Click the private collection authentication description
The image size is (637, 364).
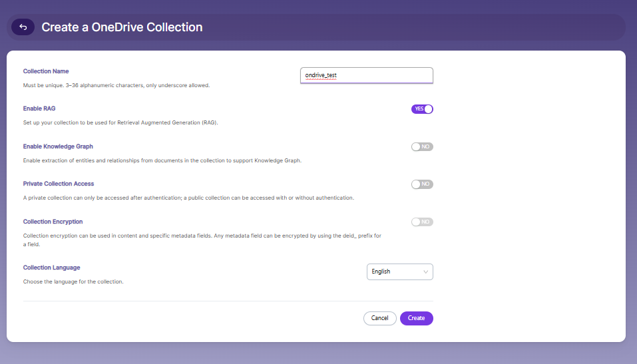tap(188, 198)
